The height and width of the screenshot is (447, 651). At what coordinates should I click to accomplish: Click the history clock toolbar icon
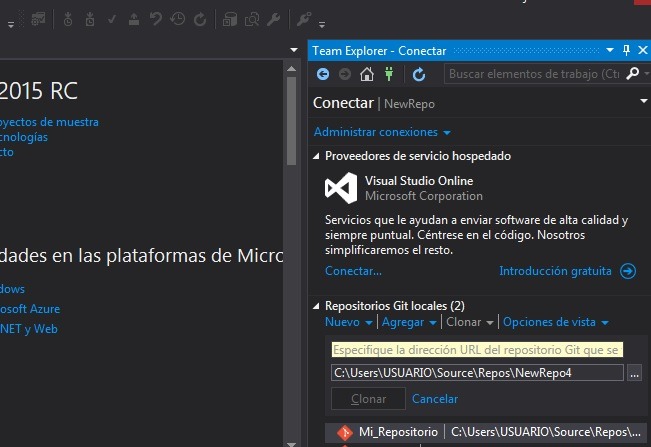[x=178, y=19]
